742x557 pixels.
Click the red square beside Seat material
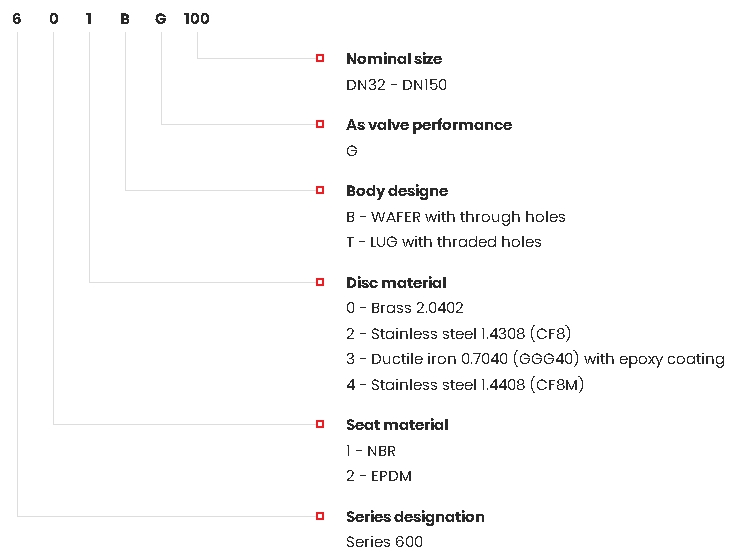pos(320,424)
